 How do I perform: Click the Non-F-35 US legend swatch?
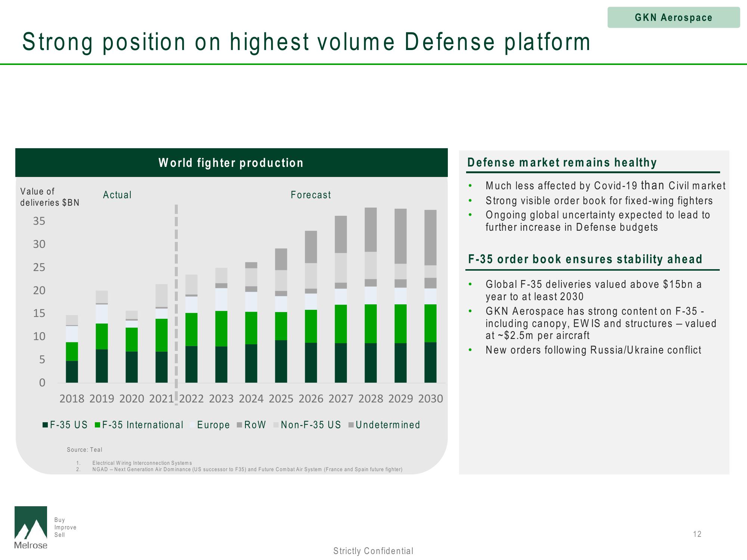(x=276, y=425)
